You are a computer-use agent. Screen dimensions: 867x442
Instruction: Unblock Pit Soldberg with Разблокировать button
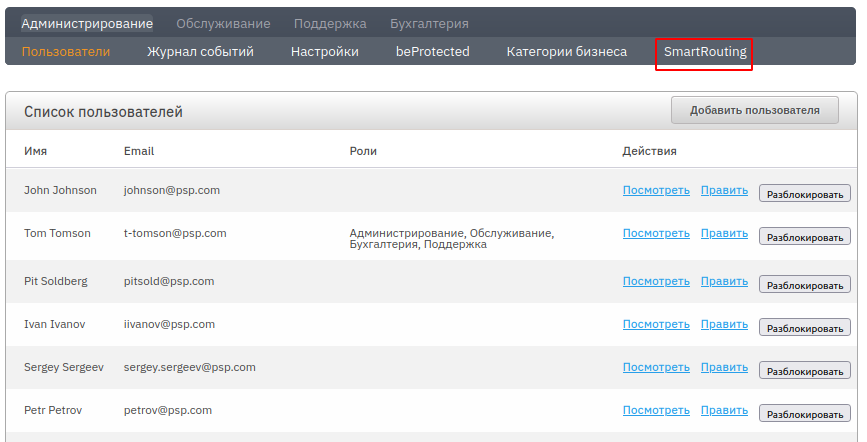point(804,284)
